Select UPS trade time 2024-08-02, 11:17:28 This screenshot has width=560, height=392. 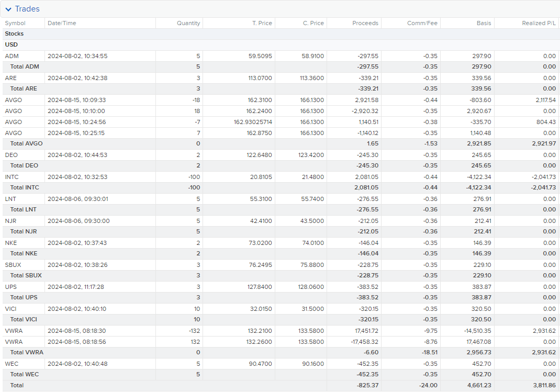click(x=76, y=287)
